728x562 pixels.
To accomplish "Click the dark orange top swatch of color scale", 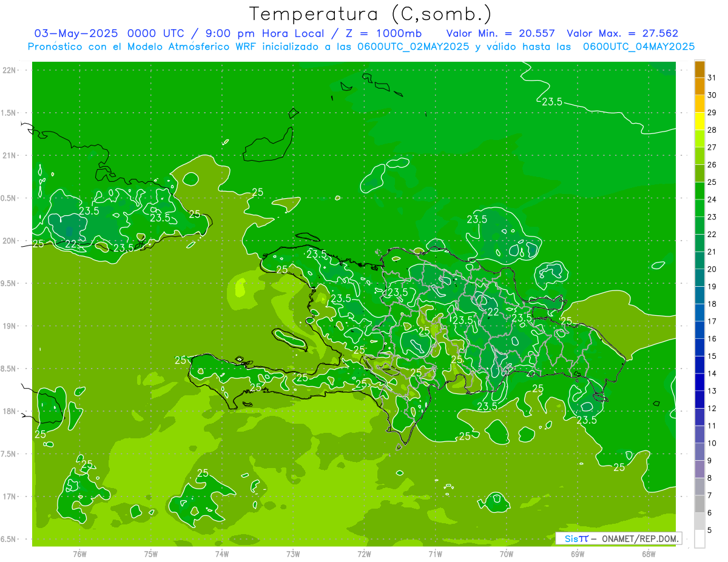I will pyautogui.click(x=699, y=70).
